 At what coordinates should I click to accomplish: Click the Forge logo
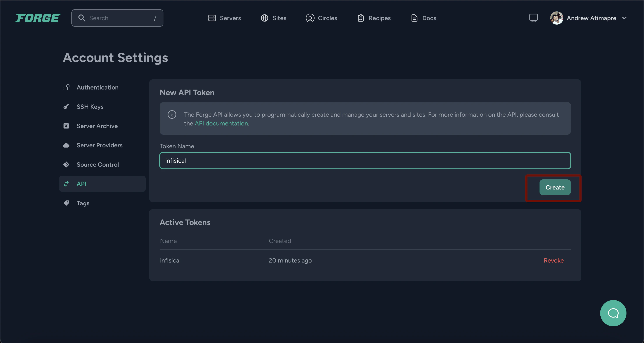(38, 18)
